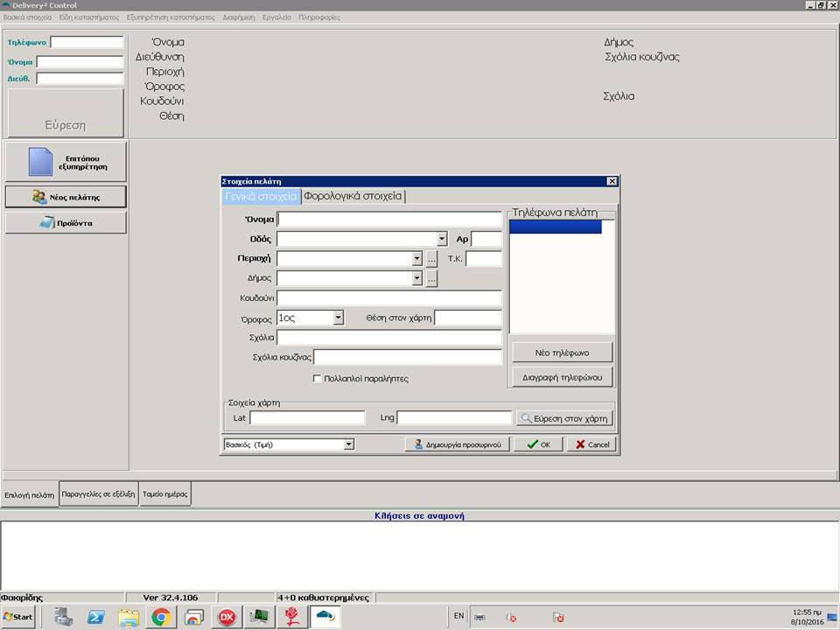Open Server Manager from taskbar
Viewport: 840px width, 630px height.
[x=63, y=617]
